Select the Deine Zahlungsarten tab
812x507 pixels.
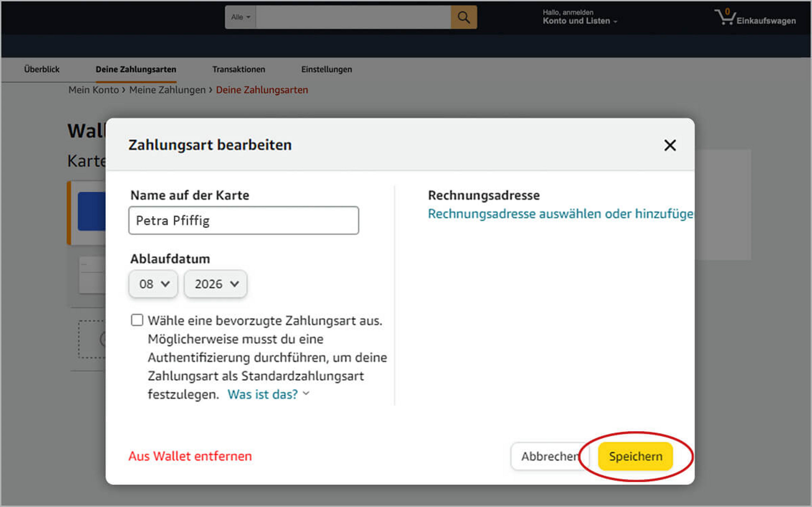click(136, 69)
